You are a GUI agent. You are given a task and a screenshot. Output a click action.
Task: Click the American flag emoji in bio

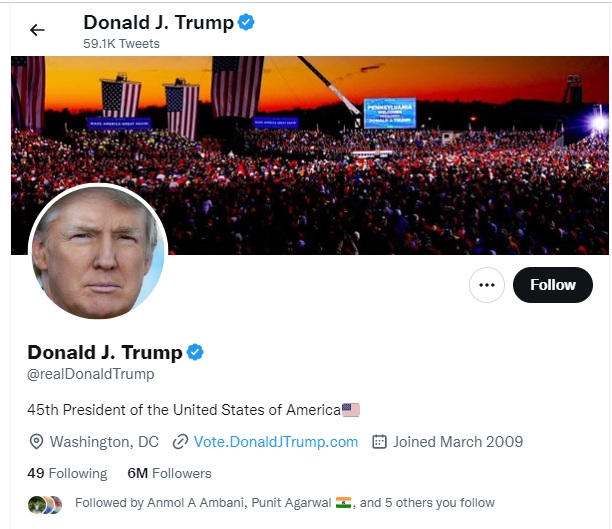pos(350,410)
